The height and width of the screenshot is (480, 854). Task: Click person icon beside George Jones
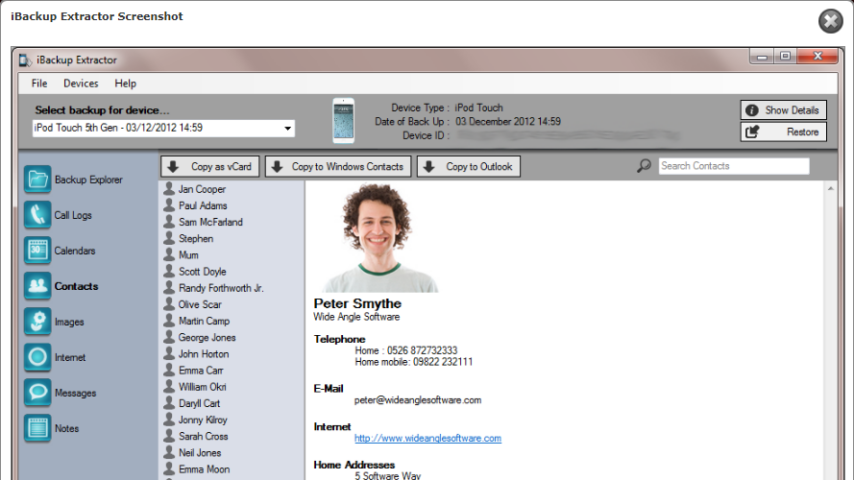(x=169, y=337)
